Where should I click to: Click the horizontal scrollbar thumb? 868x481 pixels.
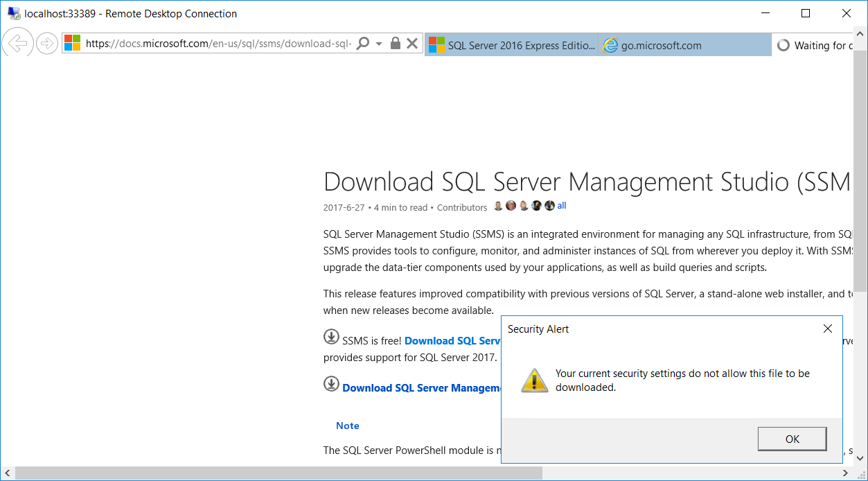(278, 473)
